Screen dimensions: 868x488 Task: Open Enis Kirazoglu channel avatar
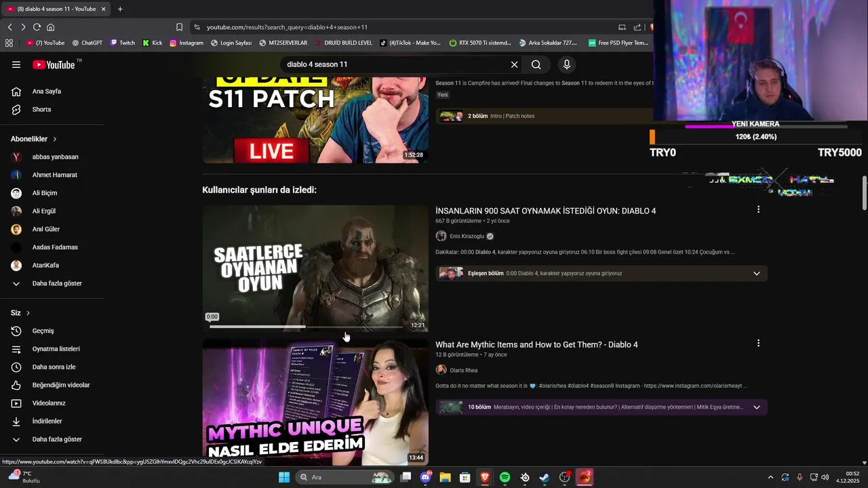click(441, 236)
